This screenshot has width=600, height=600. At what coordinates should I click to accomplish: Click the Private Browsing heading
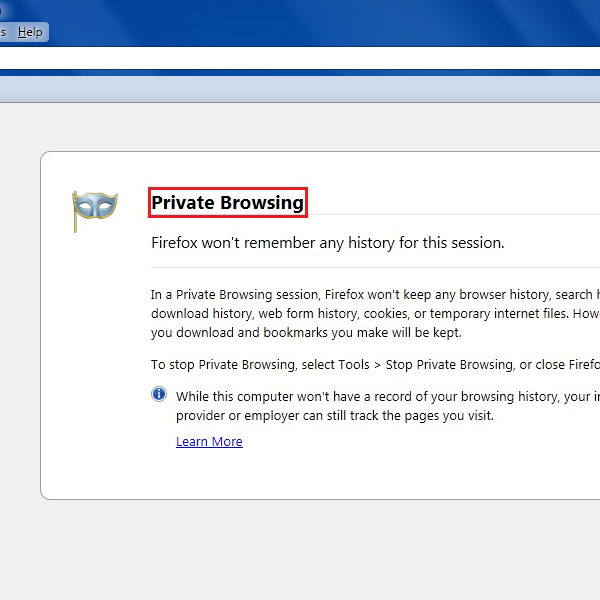pos(228,202)
